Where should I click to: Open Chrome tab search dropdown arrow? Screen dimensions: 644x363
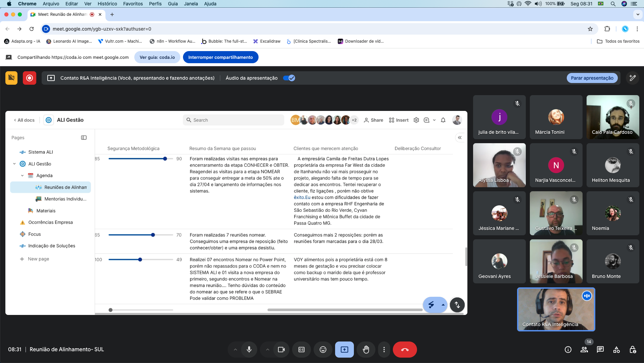click(x=638, y=14)
